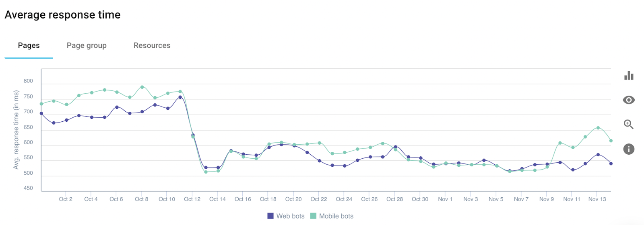
Task: Click the Oct 28 x-axis label
Action: pos(394,199)
